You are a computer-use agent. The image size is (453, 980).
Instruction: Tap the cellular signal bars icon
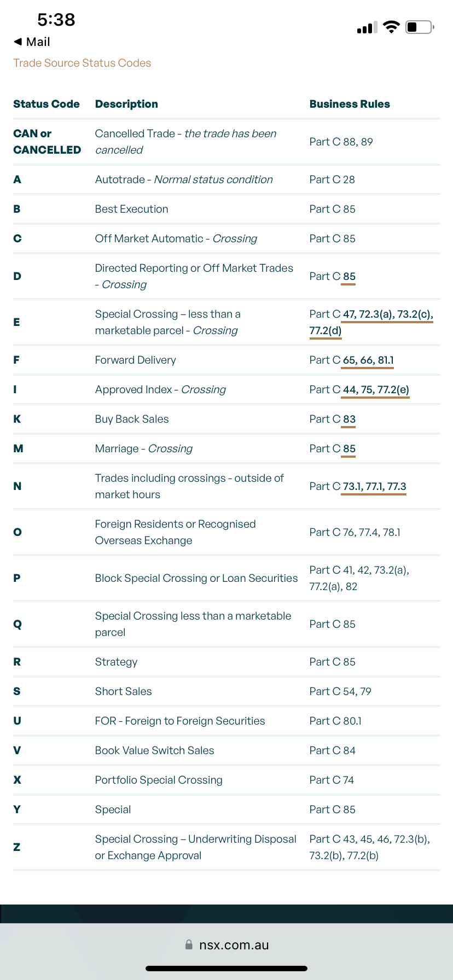[x=367, y=28]
